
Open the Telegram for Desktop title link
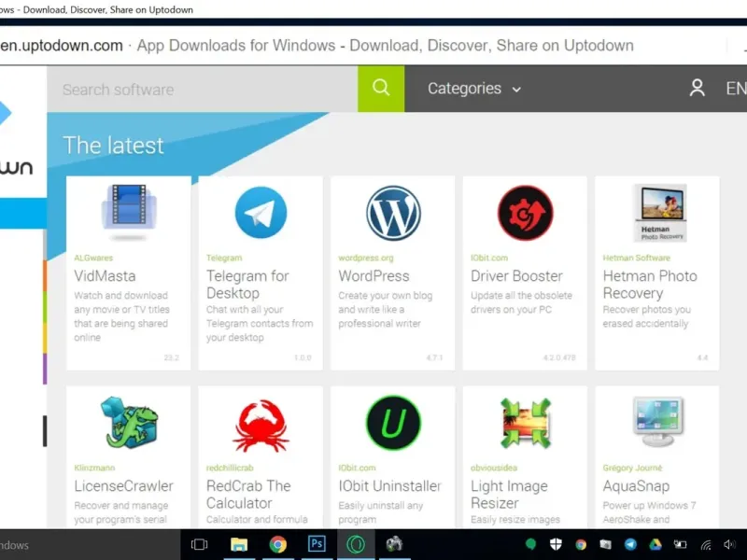pos(247,285)
